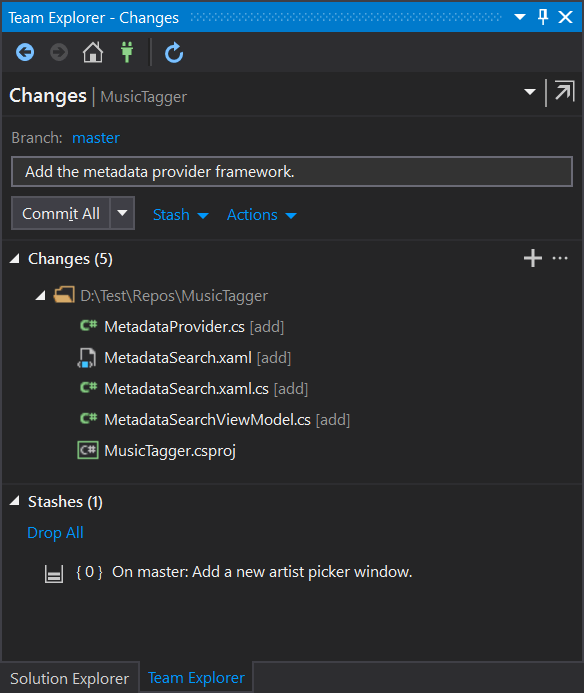Open the Manage Connections plug icon
584x693 pixels.
[x=127, y=53]
